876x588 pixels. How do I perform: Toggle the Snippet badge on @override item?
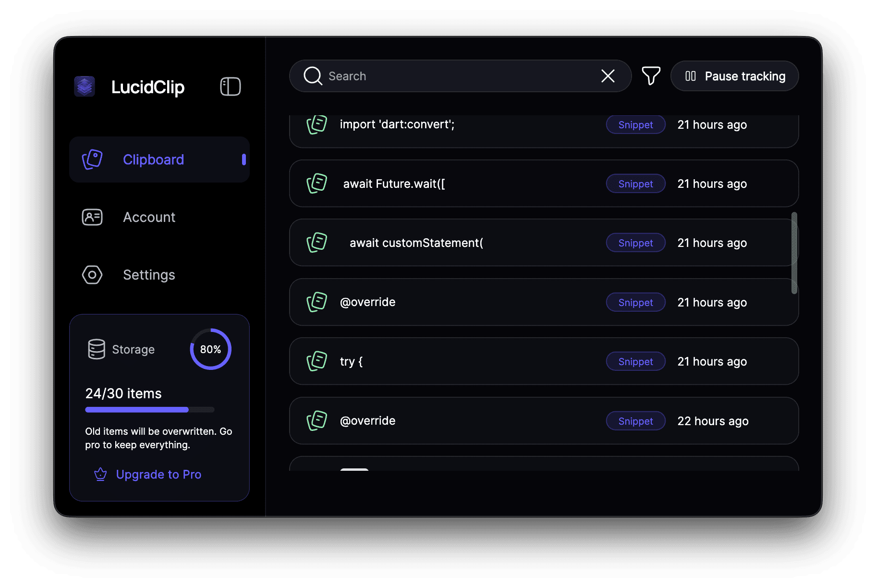click(635, 302)
